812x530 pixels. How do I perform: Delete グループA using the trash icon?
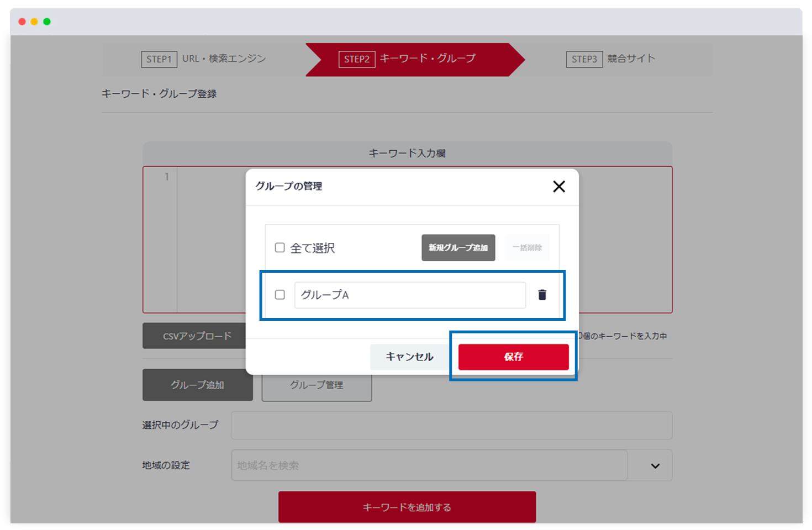pos(542,295)
